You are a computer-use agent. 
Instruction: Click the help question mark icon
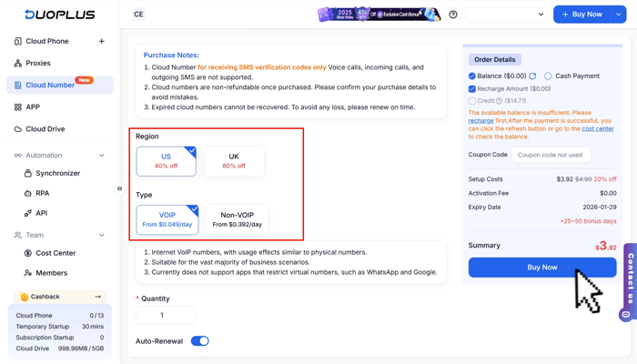453,15
